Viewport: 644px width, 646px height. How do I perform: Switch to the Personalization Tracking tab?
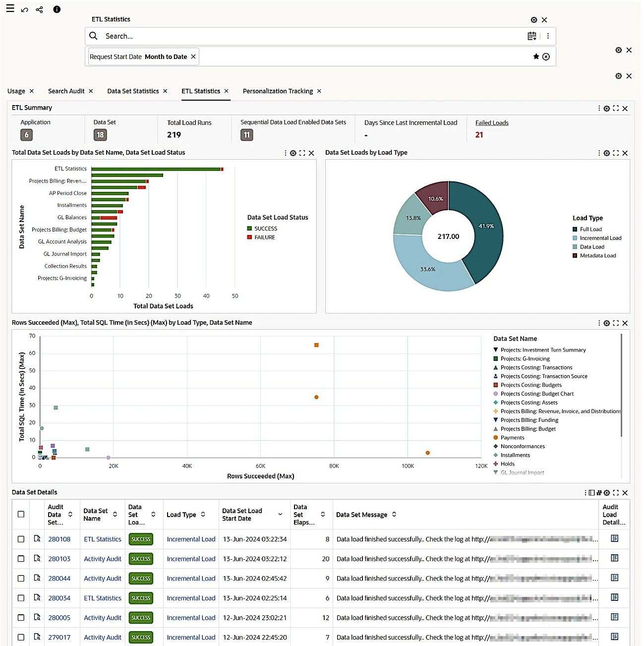[x=278, y=91]
